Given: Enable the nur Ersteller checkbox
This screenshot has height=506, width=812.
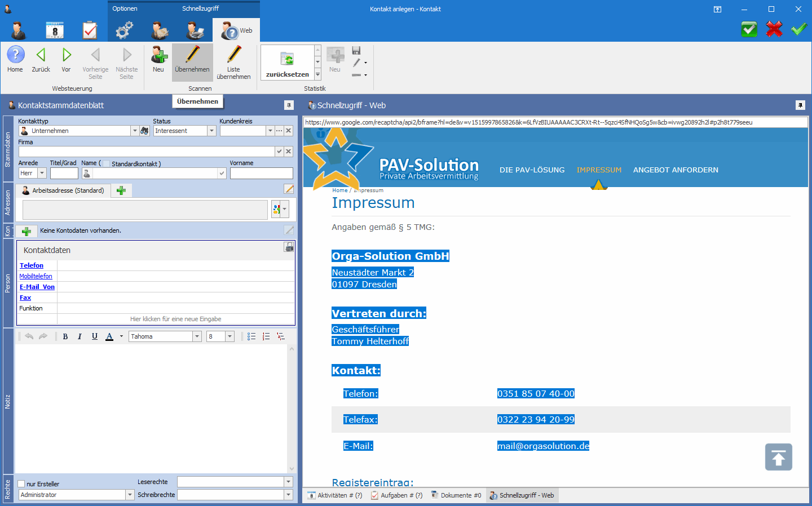Looking at the screenshot, I should 21,484.
